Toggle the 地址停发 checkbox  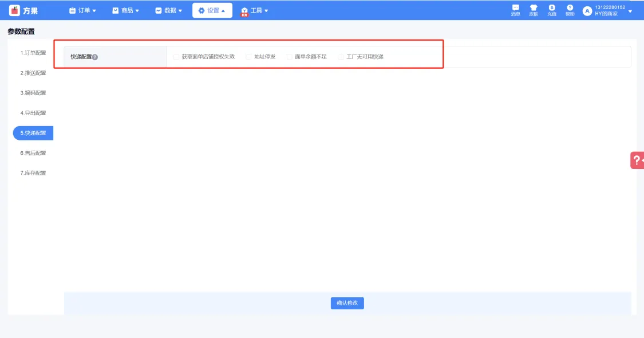[248, 57]
